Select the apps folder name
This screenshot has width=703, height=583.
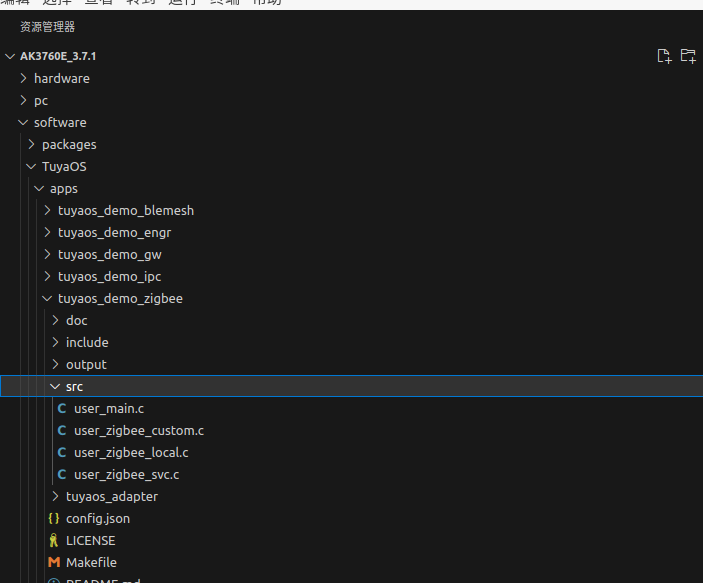click(64, 189)
